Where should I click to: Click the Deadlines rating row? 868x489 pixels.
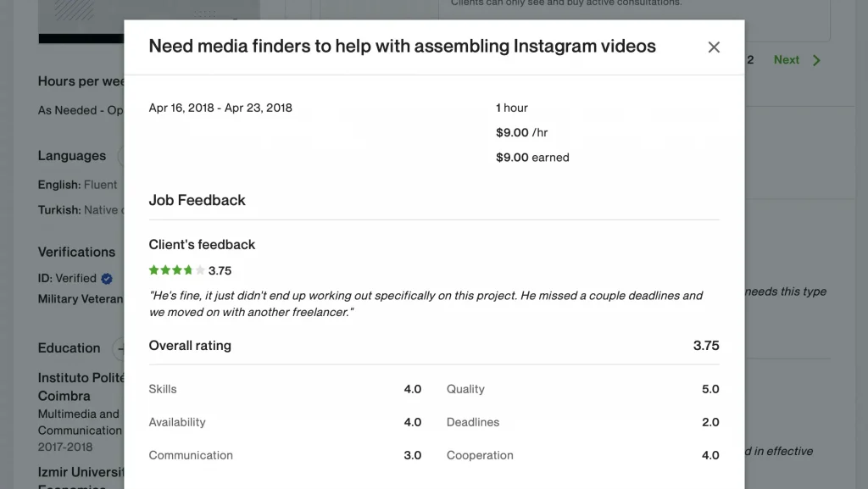(x=583, y=422)
